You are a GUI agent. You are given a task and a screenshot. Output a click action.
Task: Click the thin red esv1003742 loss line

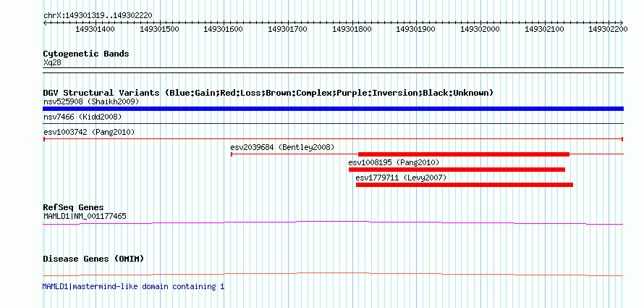pyautogui.click(x=333, y=139)
